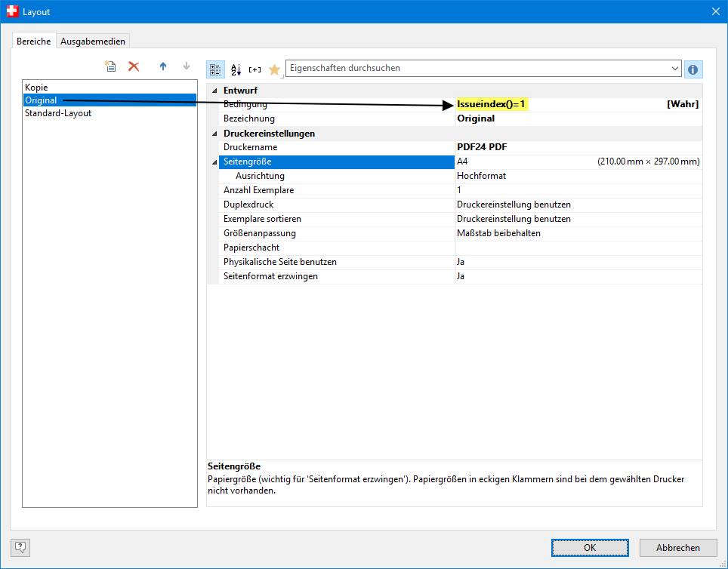The width and height of the screenshot is (728, 569).
Task: Expand all properties [+] icon
Action: [x=255, y=69]
